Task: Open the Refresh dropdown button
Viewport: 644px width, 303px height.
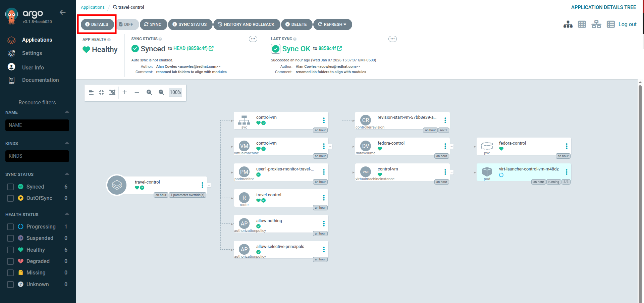Action: pos(332,24)
